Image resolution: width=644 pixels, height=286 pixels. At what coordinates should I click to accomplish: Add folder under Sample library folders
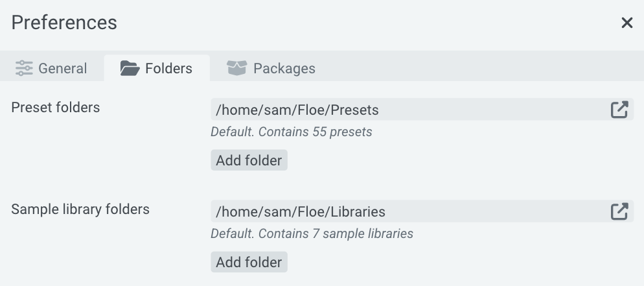pyautogui.click(x=249, y=262)
